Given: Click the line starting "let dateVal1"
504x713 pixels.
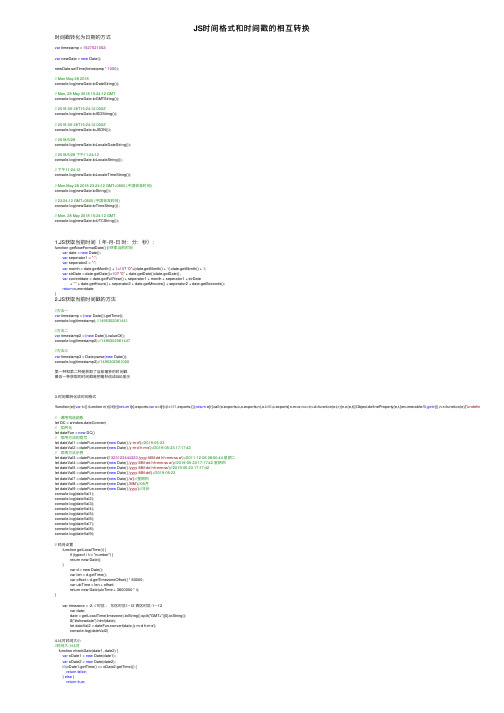Looking at the screenshot, I should coord(110,442).
